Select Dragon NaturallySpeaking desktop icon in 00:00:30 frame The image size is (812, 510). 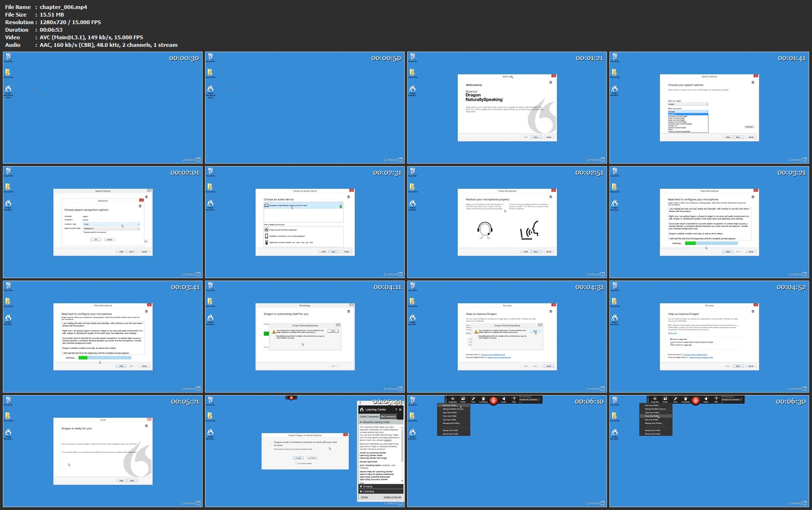pyautogui.click(x=8, y=91)
